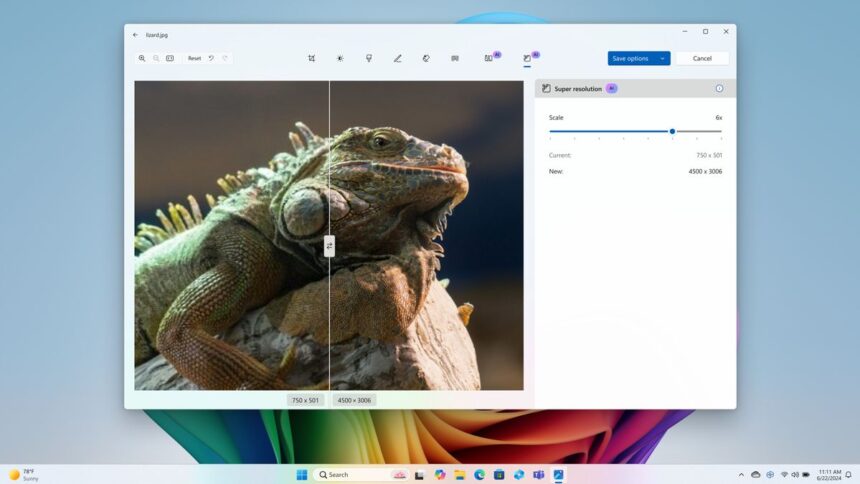The height and width of the screenshot is (484, 860).
Task: Click the Reset button
Action: click(194, 58)
